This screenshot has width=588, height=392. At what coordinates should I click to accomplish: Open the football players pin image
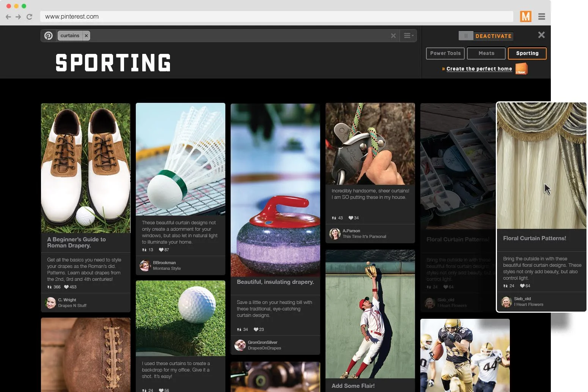coord(465,356)
